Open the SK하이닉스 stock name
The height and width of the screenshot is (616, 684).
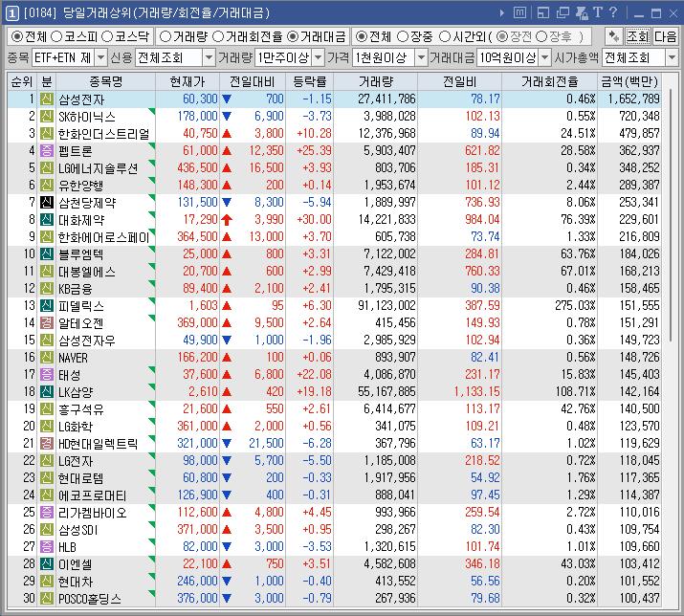point(87,117)
